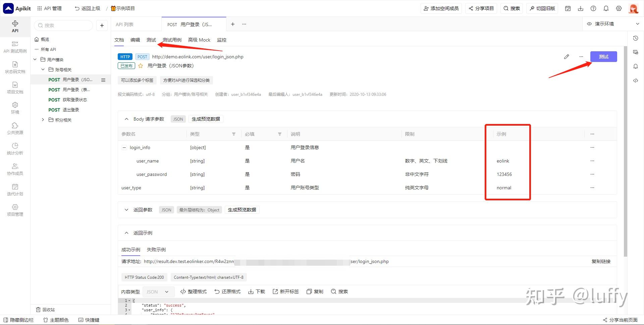Collapse the login_info object row
This screenshot has width=644, height=325.
pyautogui.click(x=124, y=147)
